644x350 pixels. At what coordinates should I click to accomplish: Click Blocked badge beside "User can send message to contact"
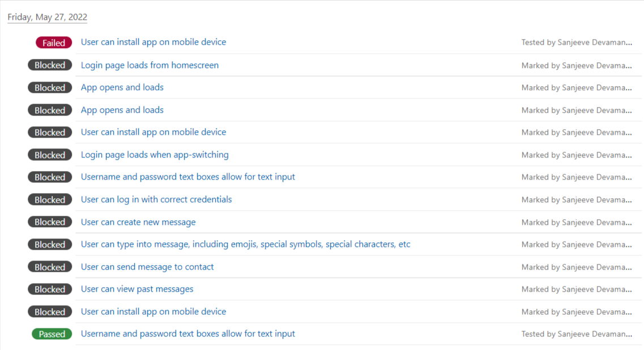click(x=50, y=267)
